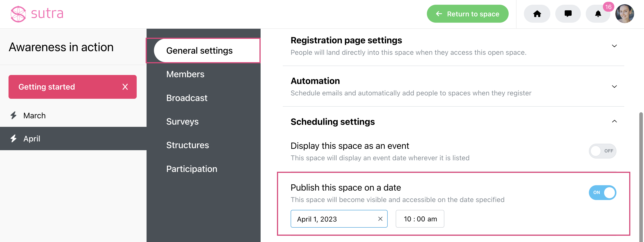Open the notifications bell icon
Screen dimensions: 644x242
[x=598, y=14]
